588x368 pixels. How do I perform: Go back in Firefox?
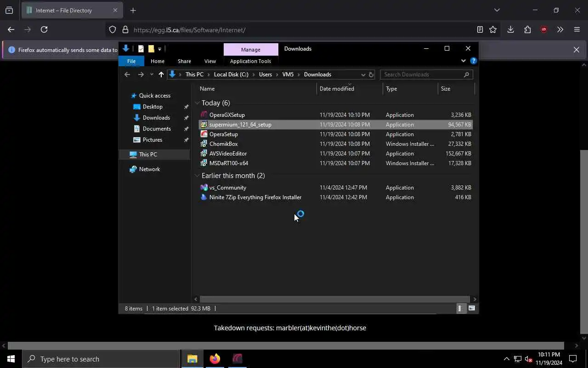pyautogui.click(x=11, y=29)
